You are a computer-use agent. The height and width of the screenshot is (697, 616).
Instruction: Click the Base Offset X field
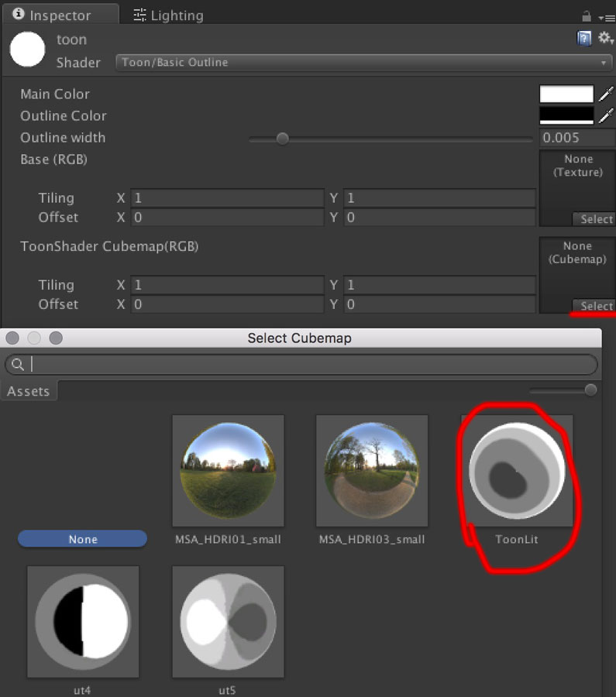point(227,218)
